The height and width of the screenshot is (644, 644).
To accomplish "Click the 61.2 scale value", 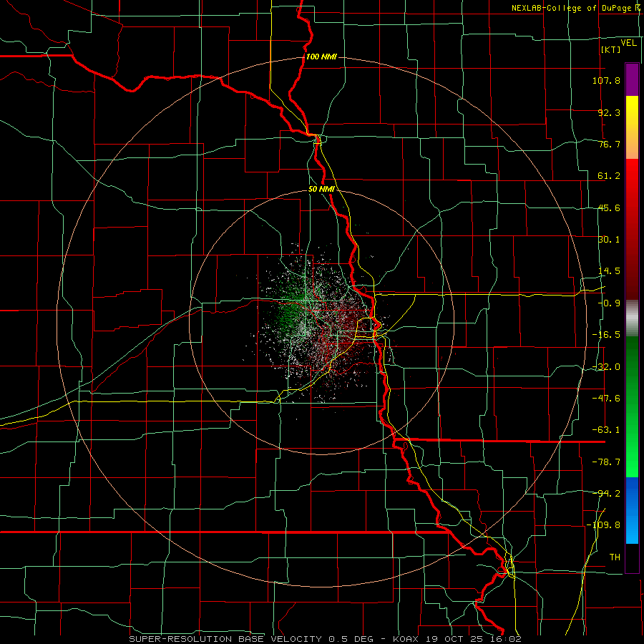I will (609, 176).
